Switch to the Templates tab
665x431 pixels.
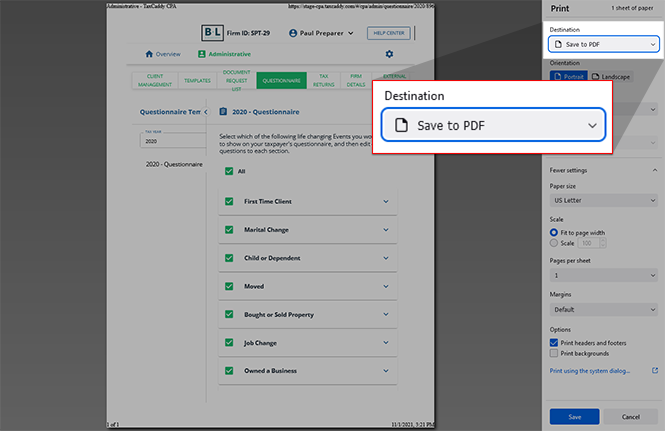(197, 80)
